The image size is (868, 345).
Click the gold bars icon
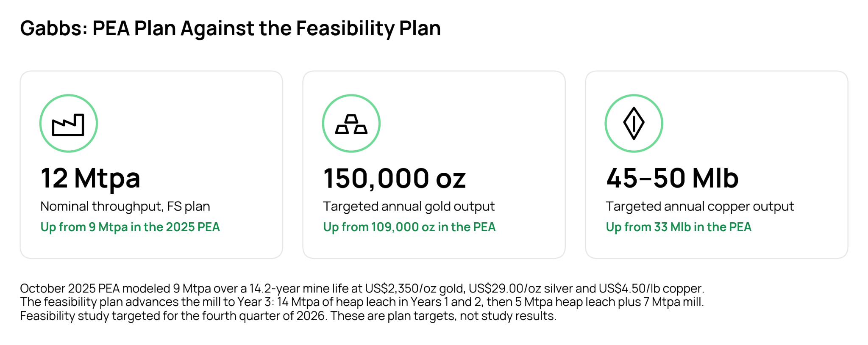(x=351, y=124)
